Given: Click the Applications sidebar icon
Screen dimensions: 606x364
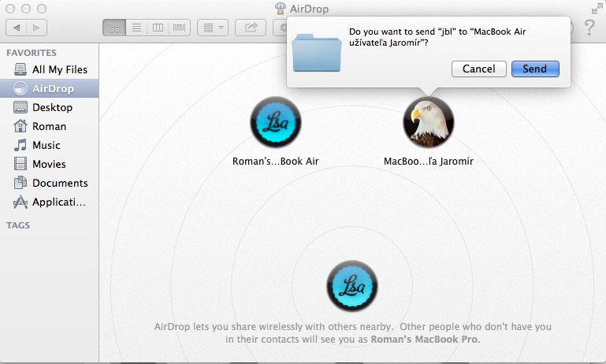Looking at the screenshot, I should pyautogui.click(x=20, y=202).
